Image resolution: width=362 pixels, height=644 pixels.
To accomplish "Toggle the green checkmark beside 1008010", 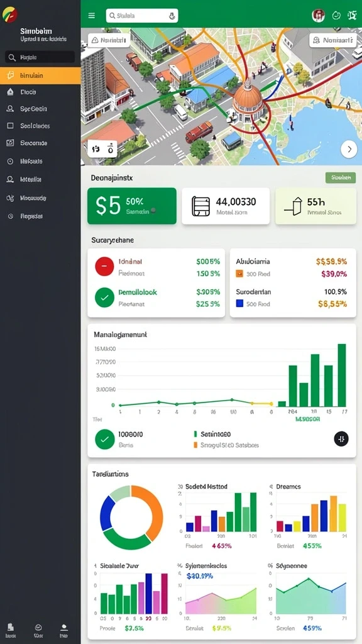I will (x=105, y=439).
